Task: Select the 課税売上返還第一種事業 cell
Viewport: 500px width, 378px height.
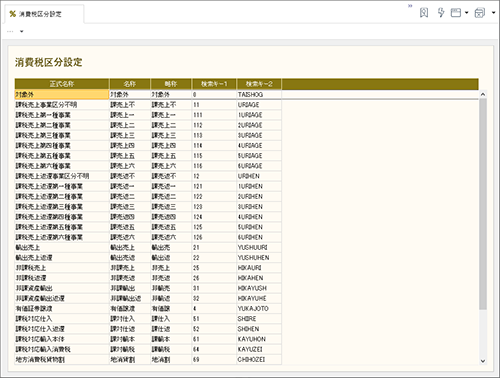Action: click(x=62, y=186)
